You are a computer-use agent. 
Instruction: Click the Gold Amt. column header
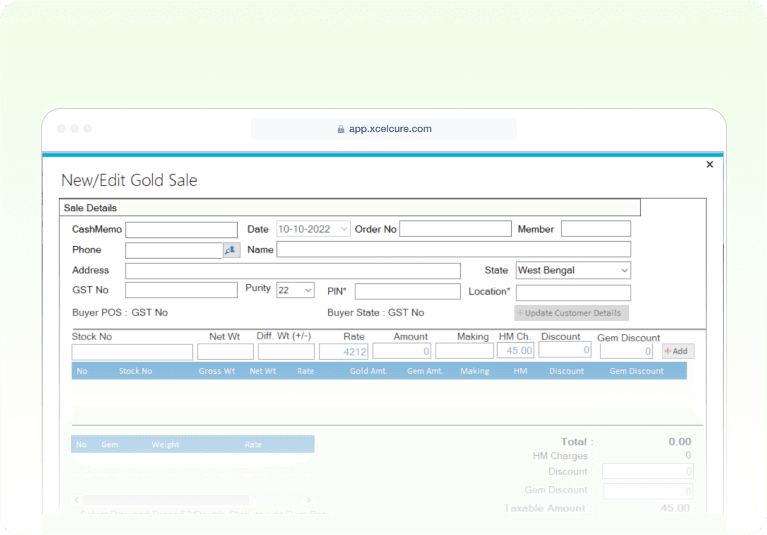pyautogui.click(x=368, y=371)
